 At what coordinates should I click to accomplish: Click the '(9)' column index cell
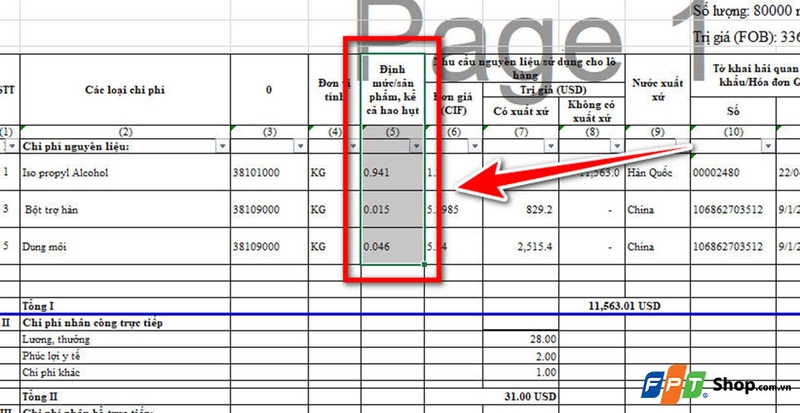coord(658,132)
